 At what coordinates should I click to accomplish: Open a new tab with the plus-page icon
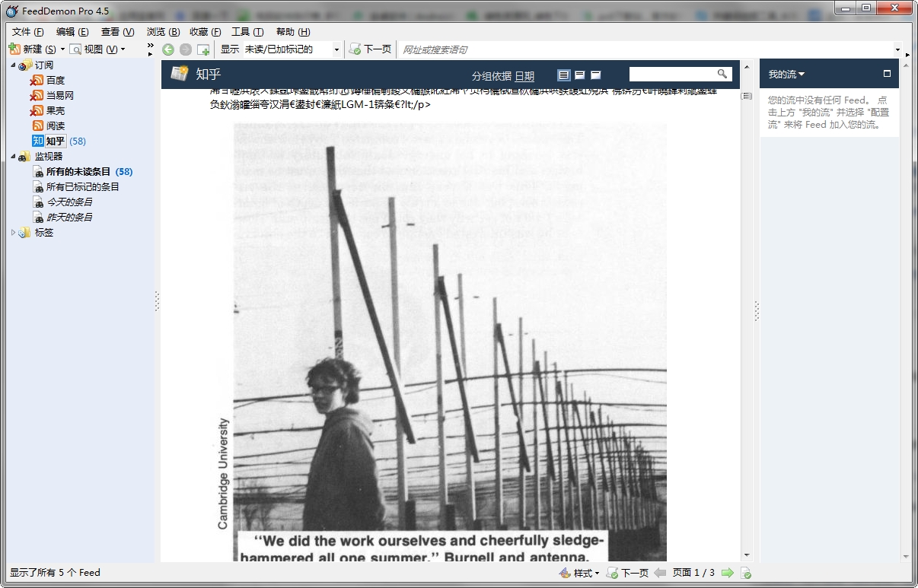(203, 49)
